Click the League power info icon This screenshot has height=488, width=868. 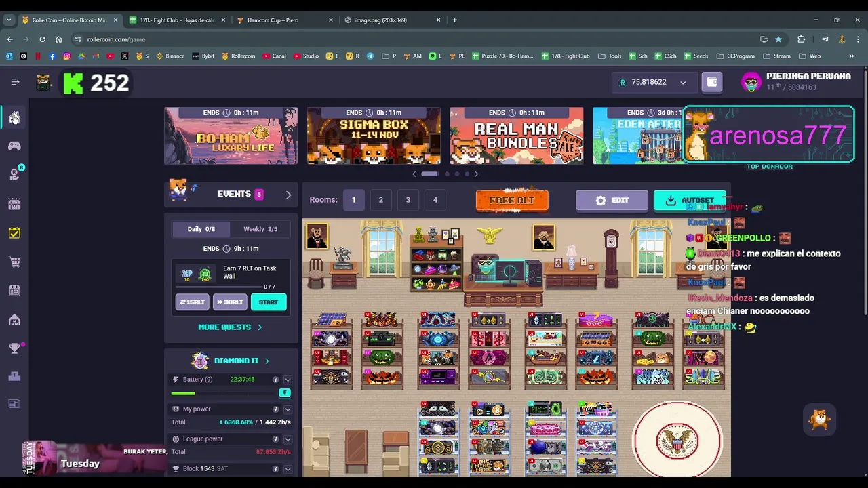tap(275, 439)
